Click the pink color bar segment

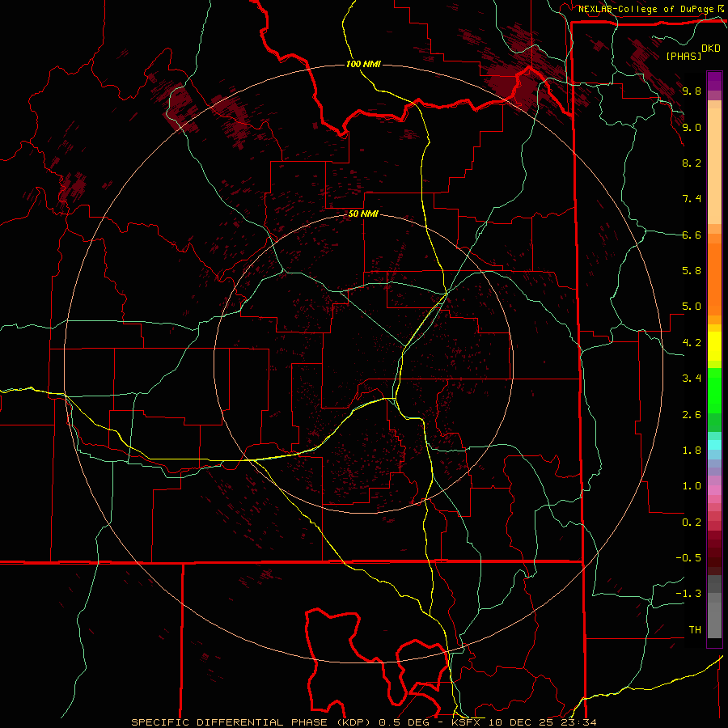click(714, 490)
